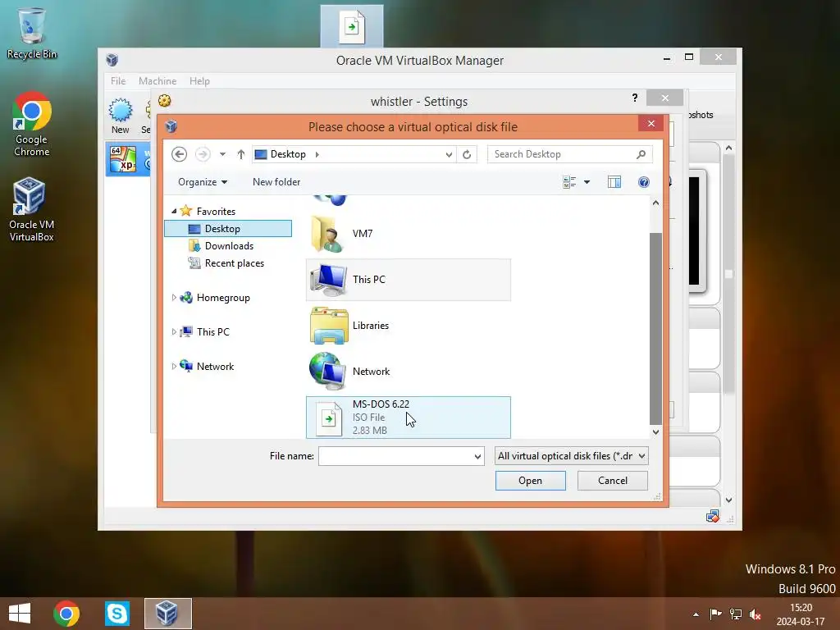Click the Cancel button
This screenshot has width=840, height=630.
click(x=612, y=481)
